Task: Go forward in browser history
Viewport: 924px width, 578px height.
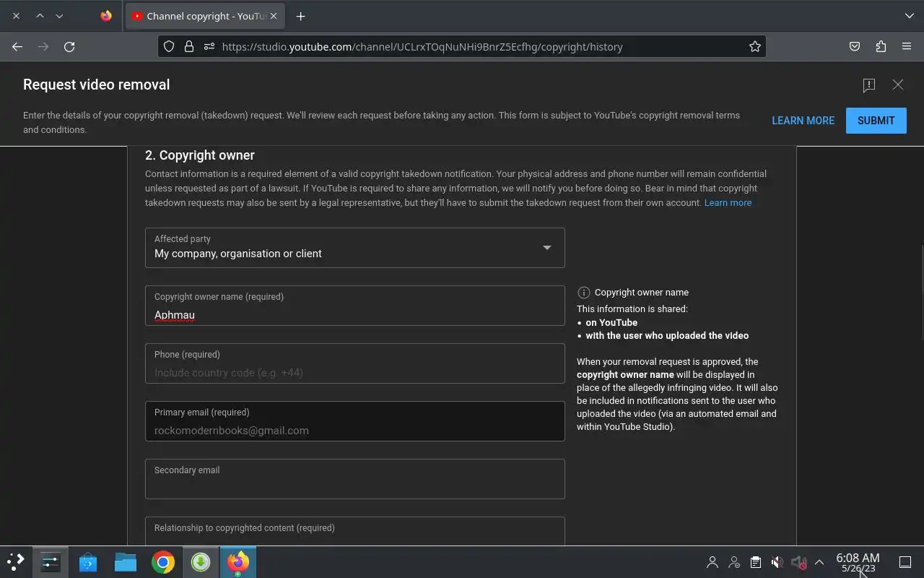Action: tap(43, 47)
